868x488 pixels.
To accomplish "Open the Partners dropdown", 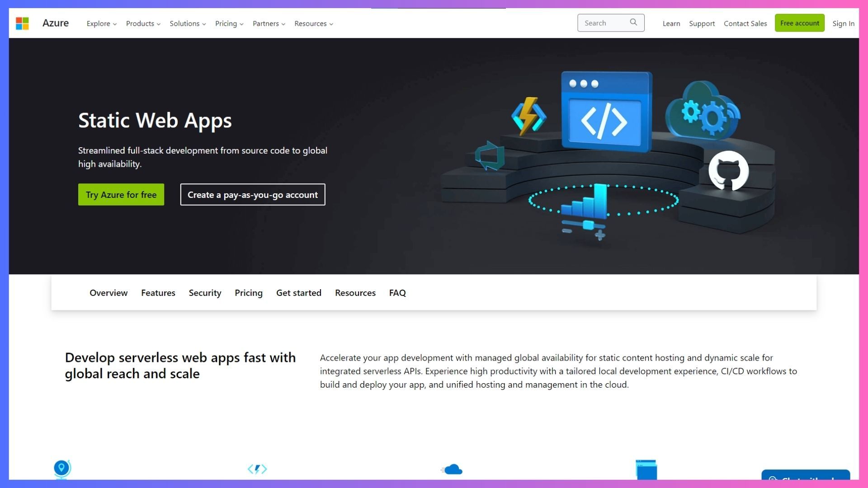I will click(x=269, y=23).
